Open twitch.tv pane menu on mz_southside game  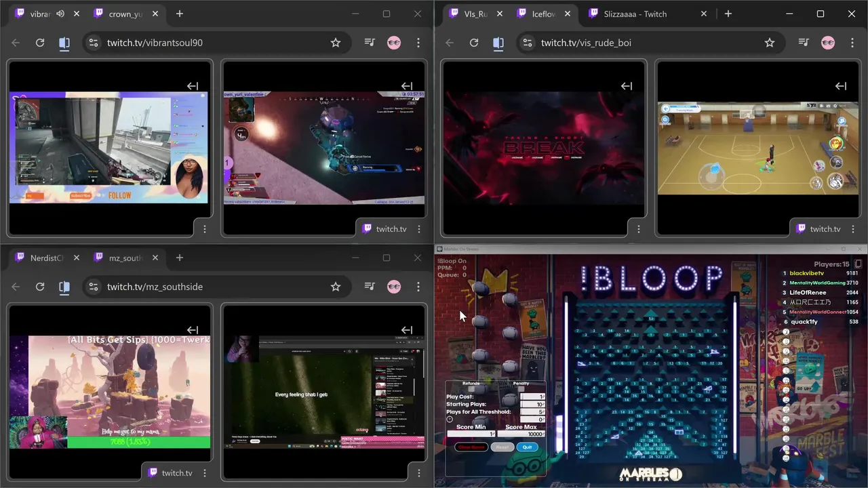(205, 473)
